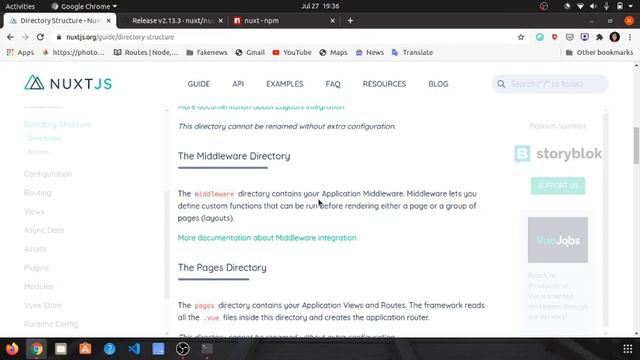Open a new tab with the plus button
Screen dimensions: 640x360
pyautogui.click(x=350, y=20)
